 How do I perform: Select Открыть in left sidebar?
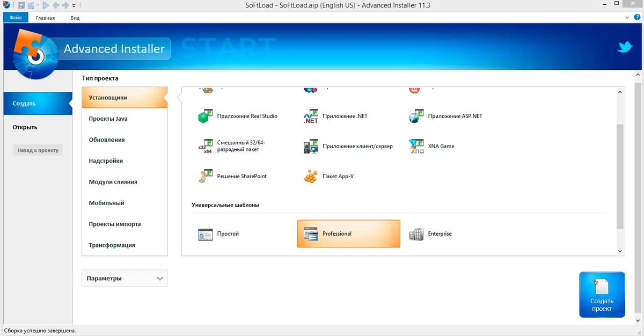(25, 127)
